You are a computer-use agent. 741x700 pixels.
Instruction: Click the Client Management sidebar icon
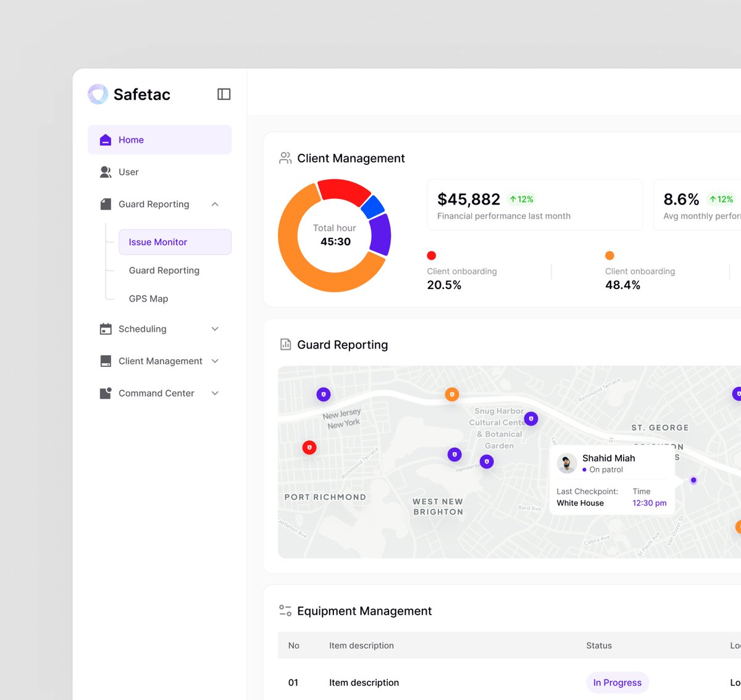106,361
